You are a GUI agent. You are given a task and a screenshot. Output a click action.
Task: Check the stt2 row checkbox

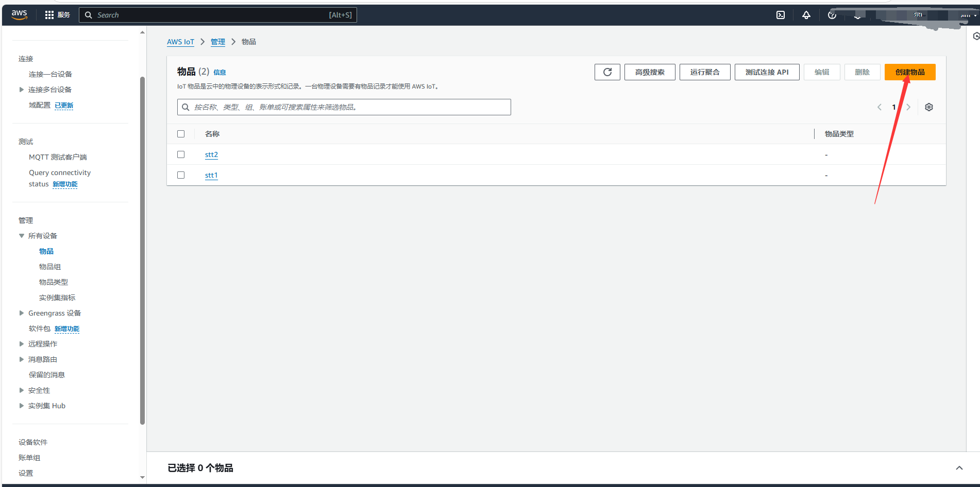(x=181, y=154)
